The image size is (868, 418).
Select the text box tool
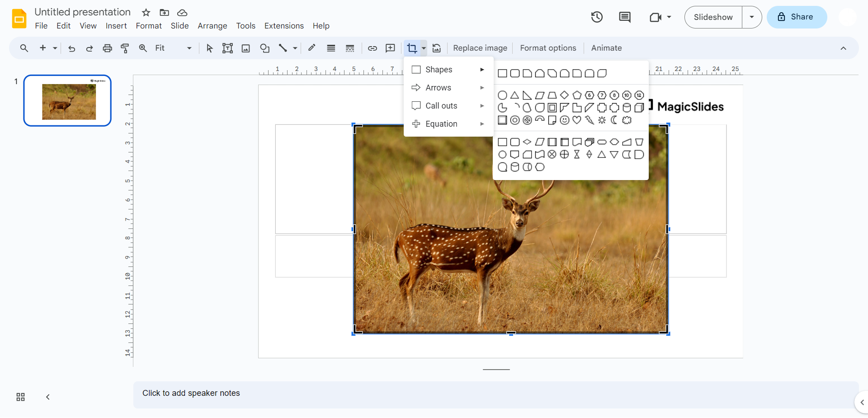[x=227, y=48]
